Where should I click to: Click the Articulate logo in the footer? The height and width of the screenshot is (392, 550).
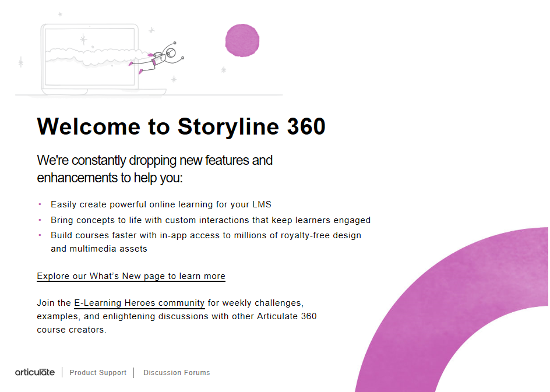tap(35, 372)
